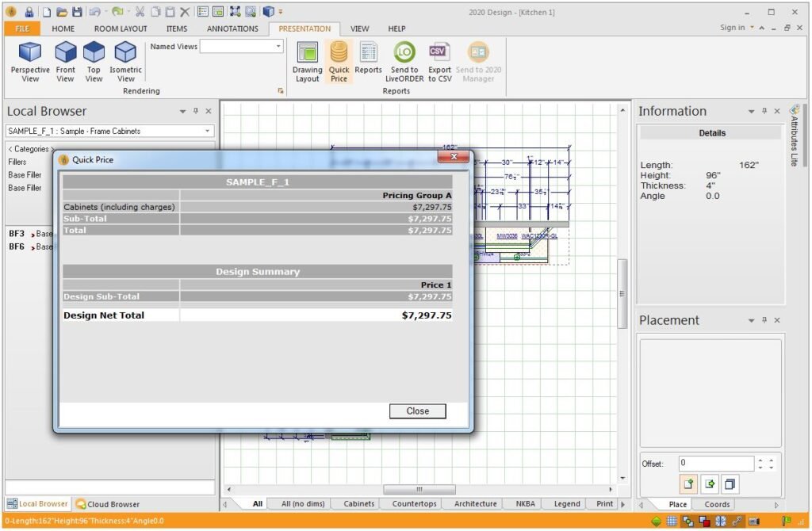812x531 pixels.
Task: Select the Coords tab in Placement panel
Action: coord(717,504)
